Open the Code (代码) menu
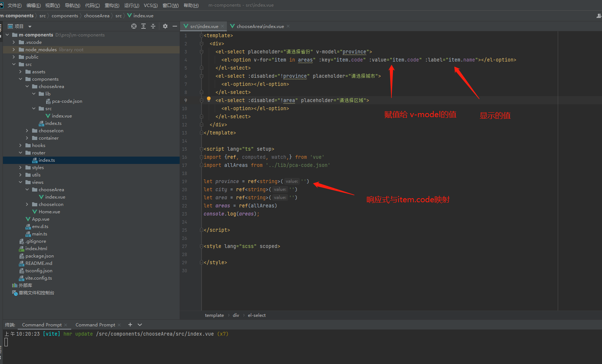602x364 pixels. (92, 5)
